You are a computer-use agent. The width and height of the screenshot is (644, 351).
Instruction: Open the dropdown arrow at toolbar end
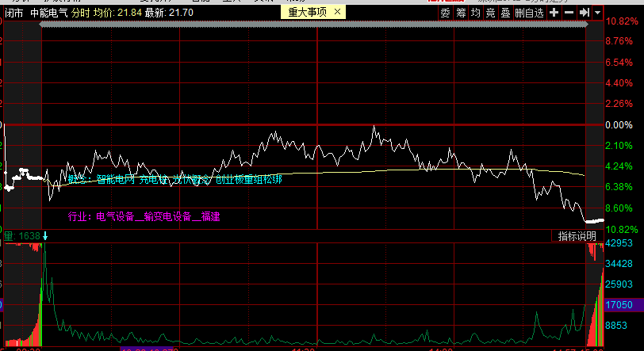[x=597, y=13]
